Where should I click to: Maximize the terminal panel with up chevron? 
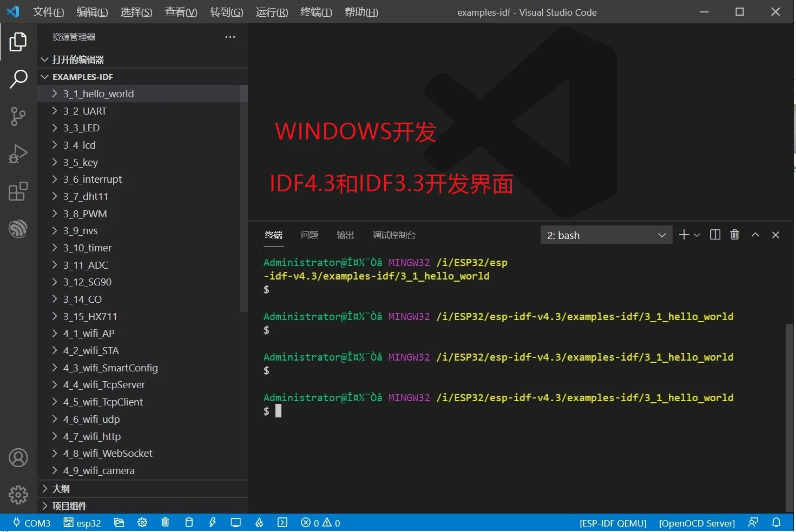coord(755,235)
